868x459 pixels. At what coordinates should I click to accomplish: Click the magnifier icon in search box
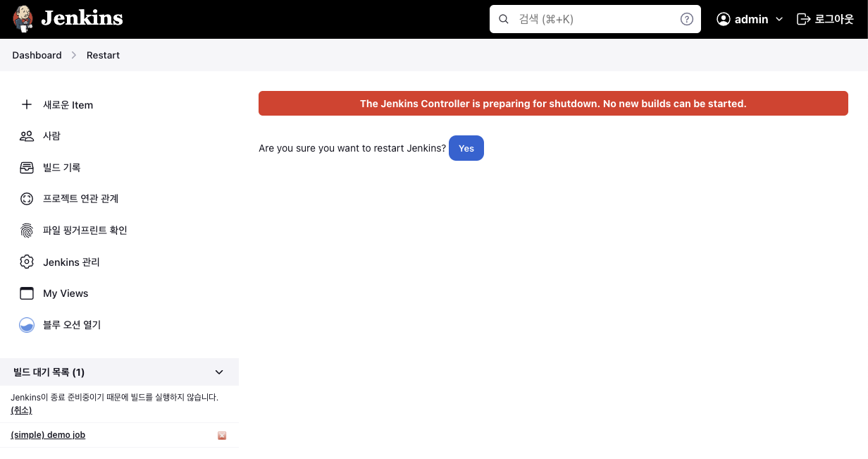click(x=504, y=19)
